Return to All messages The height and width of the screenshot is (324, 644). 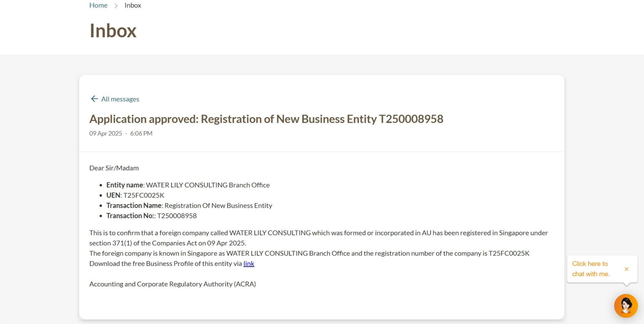coord(120,99)
